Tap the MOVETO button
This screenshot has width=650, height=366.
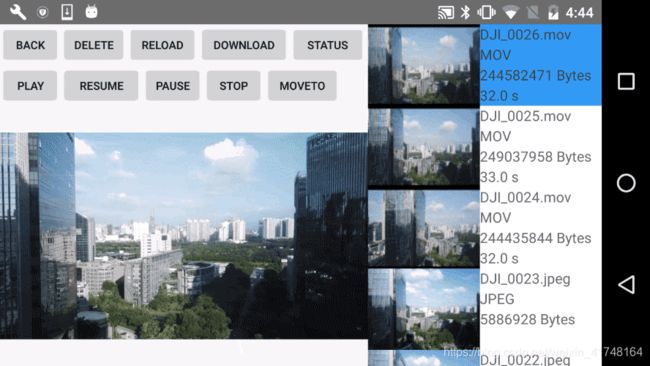[302, 86]
